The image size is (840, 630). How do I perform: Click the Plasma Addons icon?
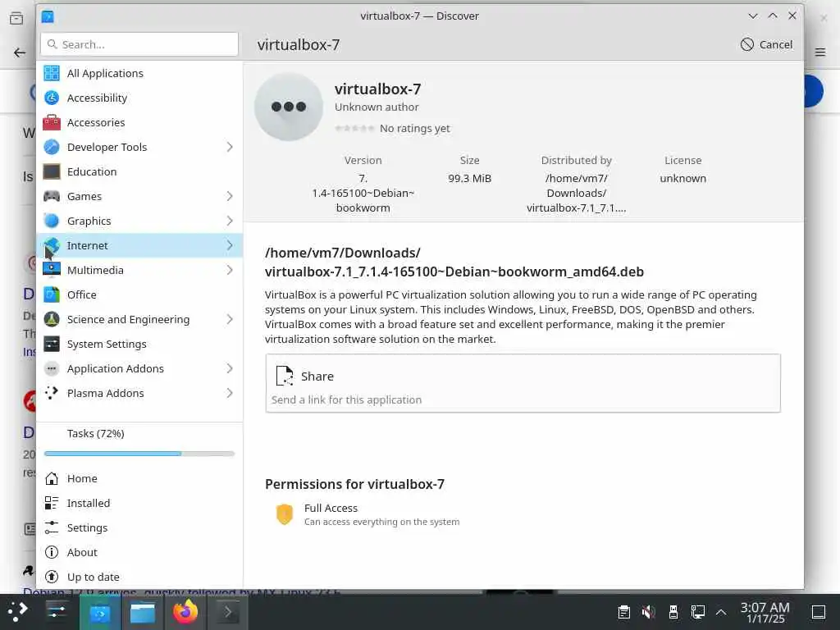click(x=52, y=393)
